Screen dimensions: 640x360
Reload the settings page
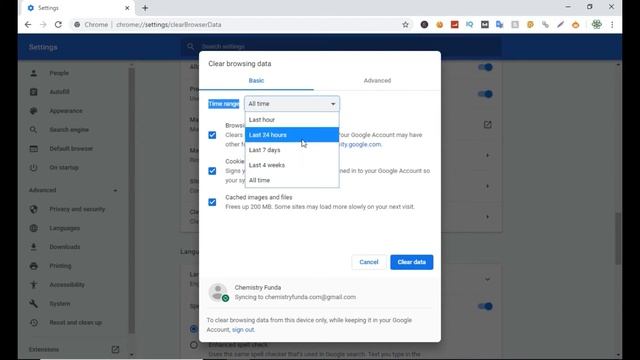coord(58,24)
